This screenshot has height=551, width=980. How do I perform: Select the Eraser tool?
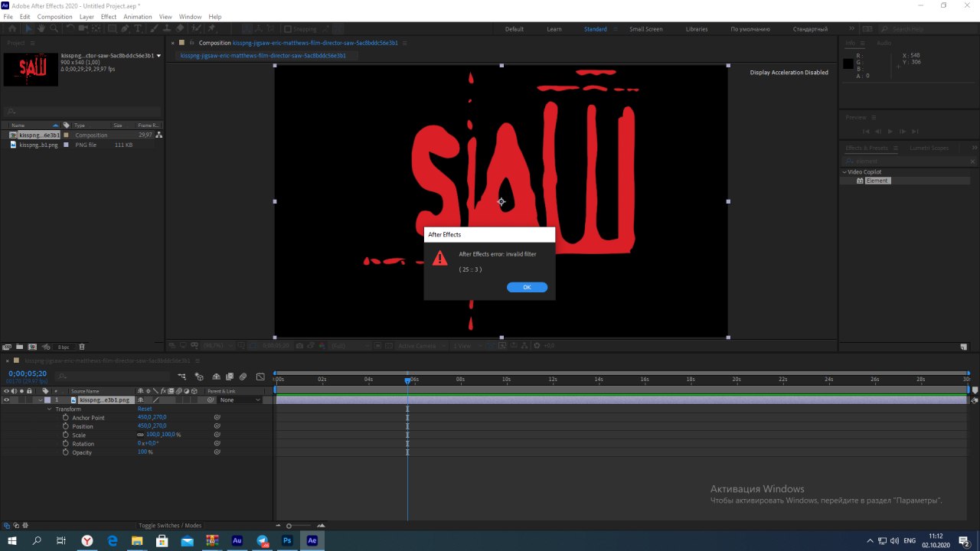click(x=180, y=28)
